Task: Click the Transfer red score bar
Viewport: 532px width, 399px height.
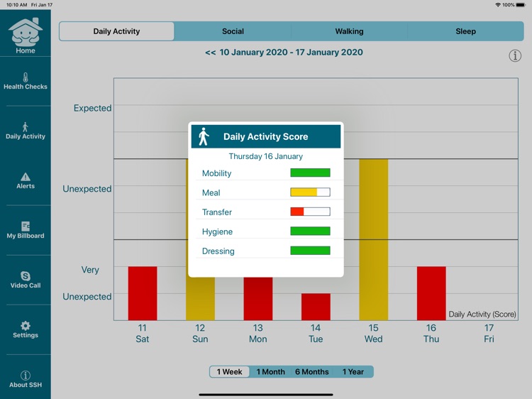Action: (310, 212)
